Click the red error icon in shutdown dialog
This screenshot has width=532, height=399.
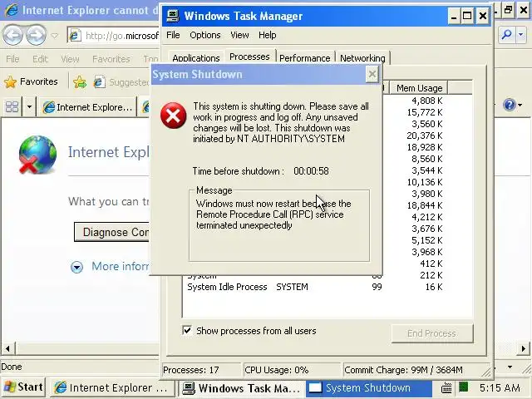click(x=174, y=116)
